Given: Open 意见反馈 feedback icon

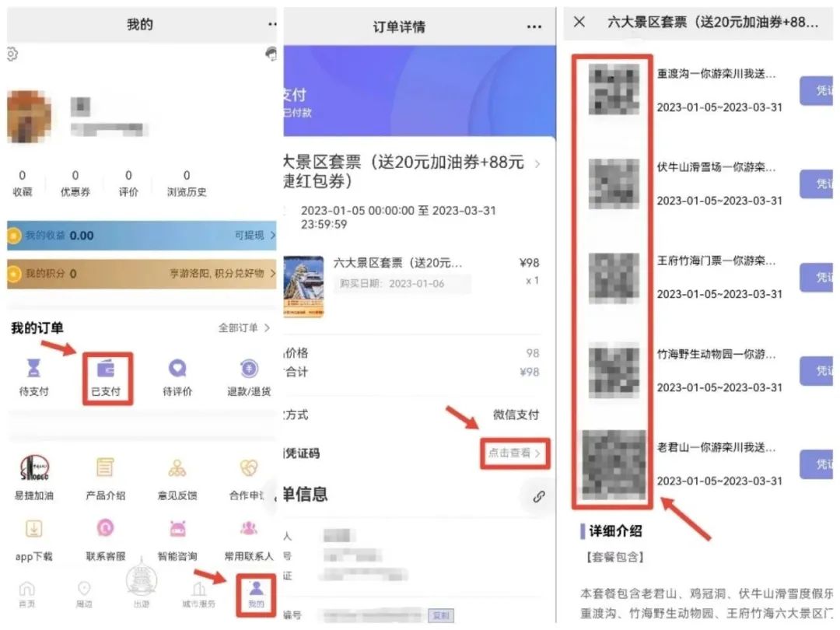Looking at the screenshot, I should coord(177,476).
